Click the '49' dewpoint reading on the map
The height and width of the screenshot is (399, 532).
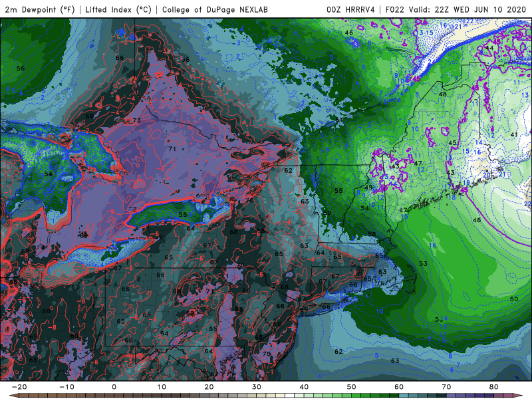[368, 188]
